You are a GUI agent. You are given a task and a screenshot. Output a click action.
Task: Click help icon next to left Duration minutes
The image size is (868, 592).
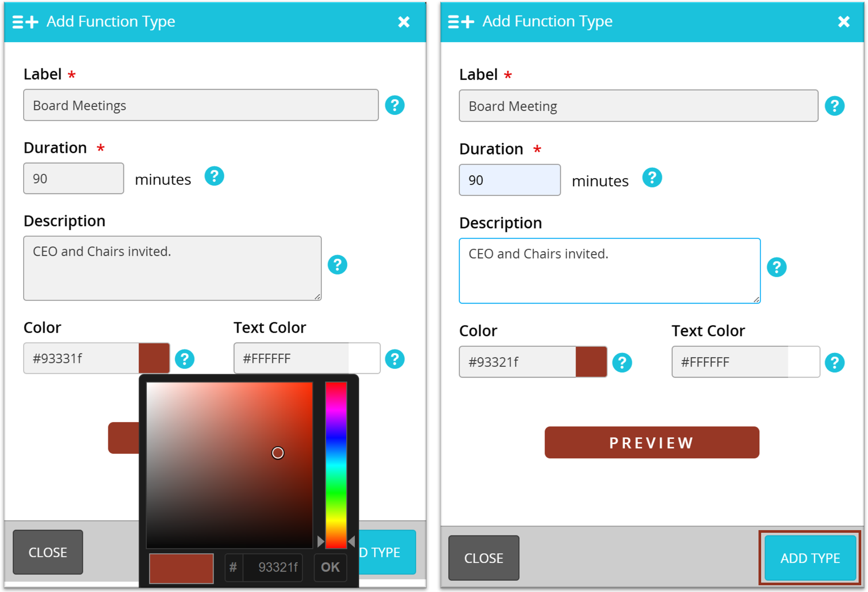[214, 176]
